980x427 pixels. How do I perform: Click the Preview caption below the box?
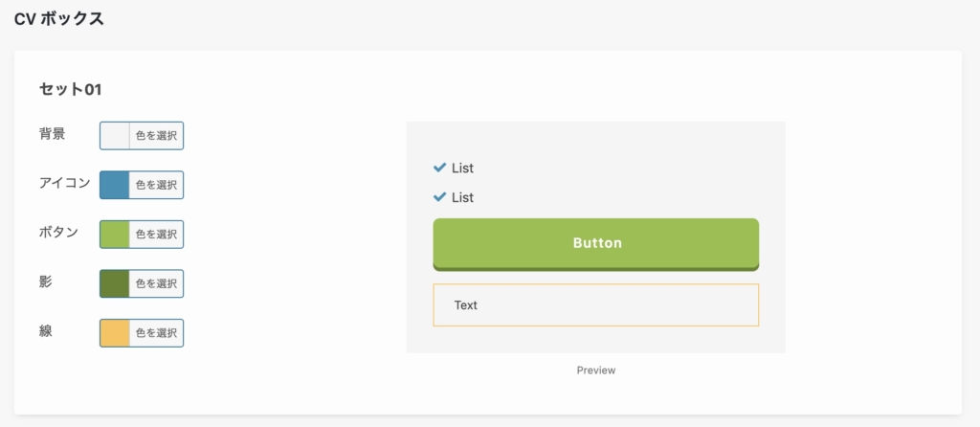point(596,370)
